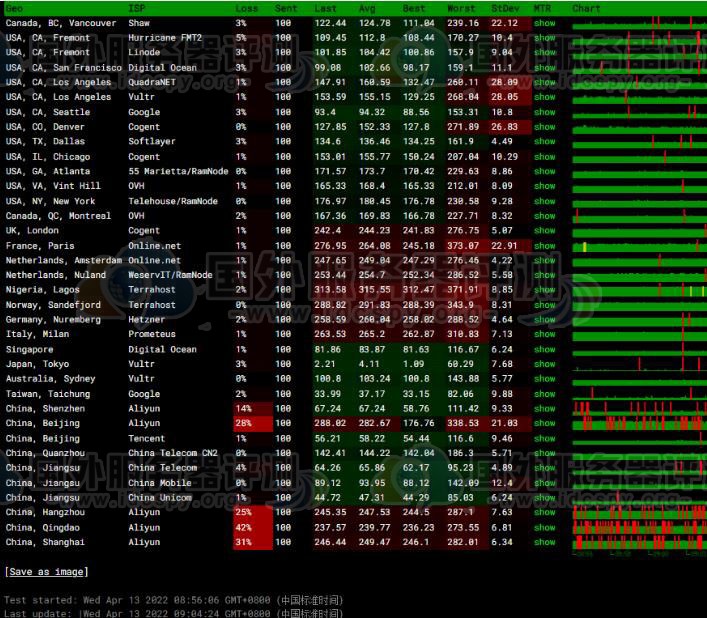Show MTR for China Shenzhen Aliyun
Image resolution: width=707 pixels, height=618 pixels.
click(x=545, y=408)
